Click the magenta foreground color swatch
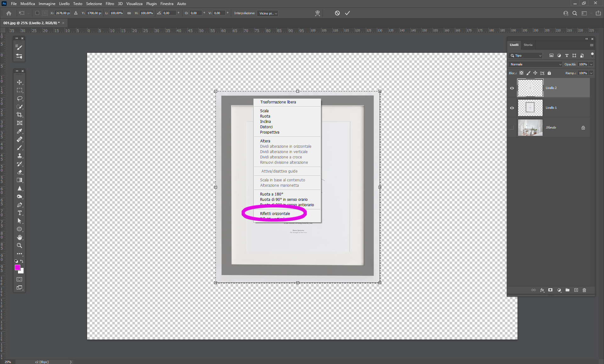Image resolution: width=604 pixels, height=364 pixels. pyautogui.click(x=18, y=267)
